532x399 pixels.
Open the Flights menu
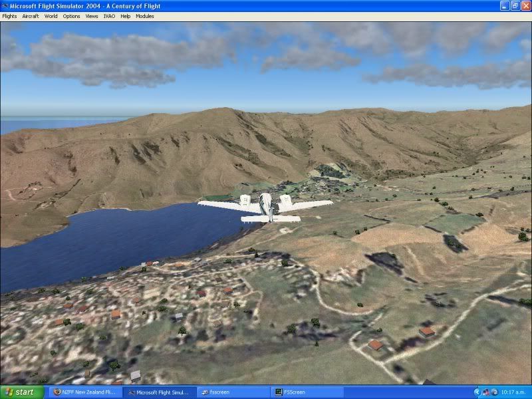pos(9,16)
